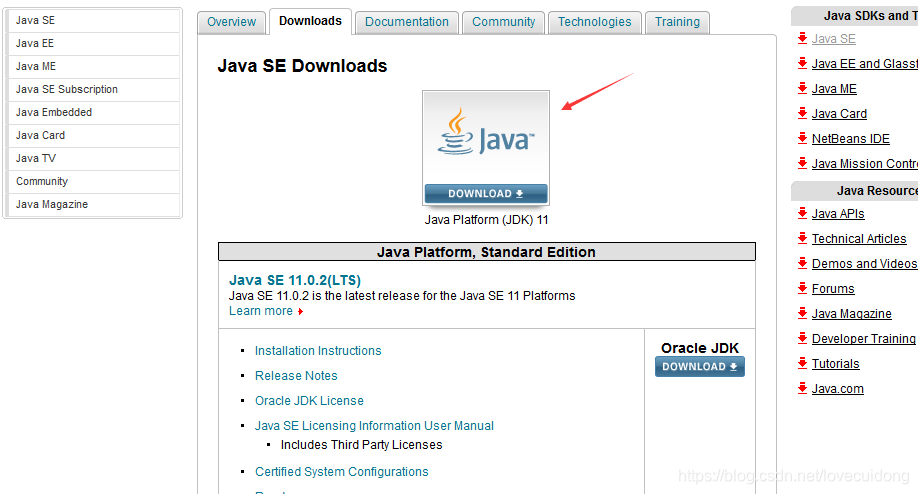Open Developer Training link
This screenshot has height=494, width=918.
click(x=864, y=339)
